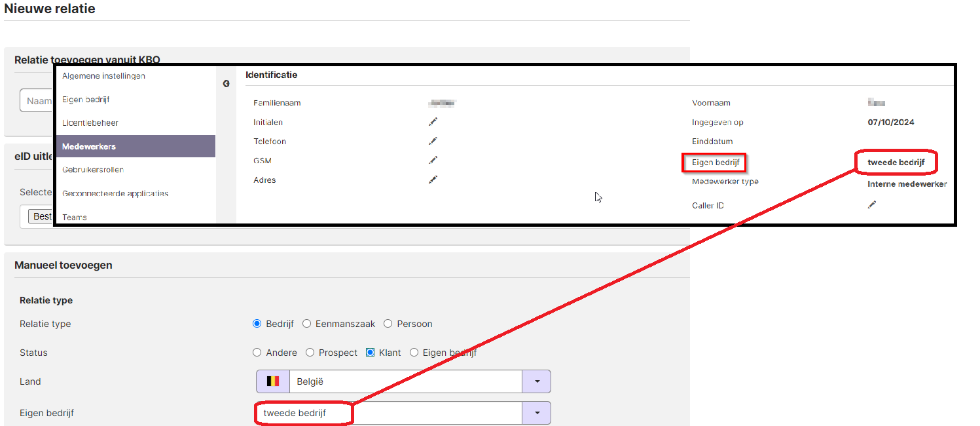
Task: Select the Bedrijf relation type
Action: (257, 324)
